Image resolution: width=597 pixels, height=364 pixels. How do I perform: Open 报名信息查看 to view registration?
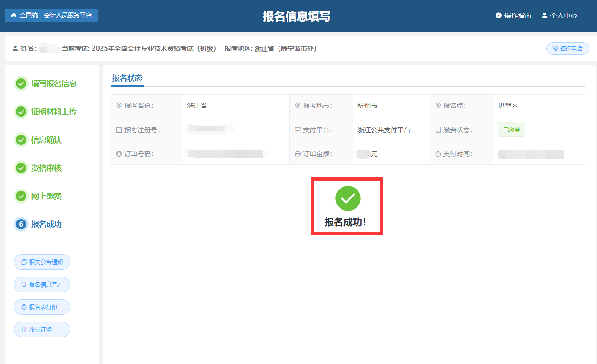click(42, 285)
